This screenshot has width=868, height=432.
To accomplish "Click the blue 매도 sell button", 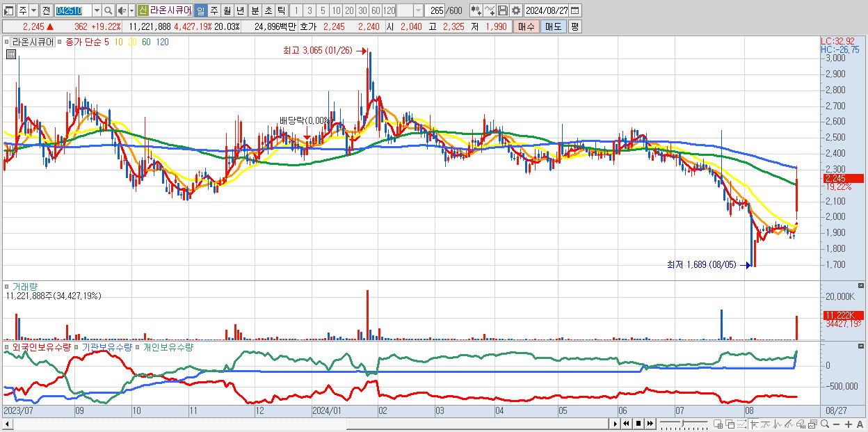I will (x=553, y=26).
